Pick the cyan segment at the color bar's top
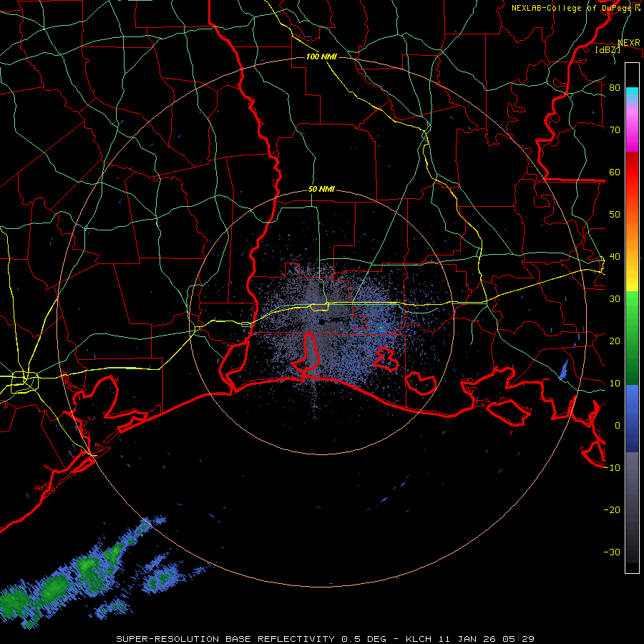This screenshot has height=644, width=644. (x=632, y=94)
